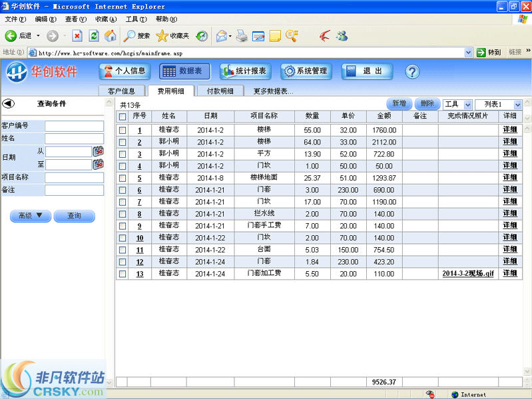Click the 删除 button
Image resolution: width=532 pixels, height=399 pixels.
427,104
